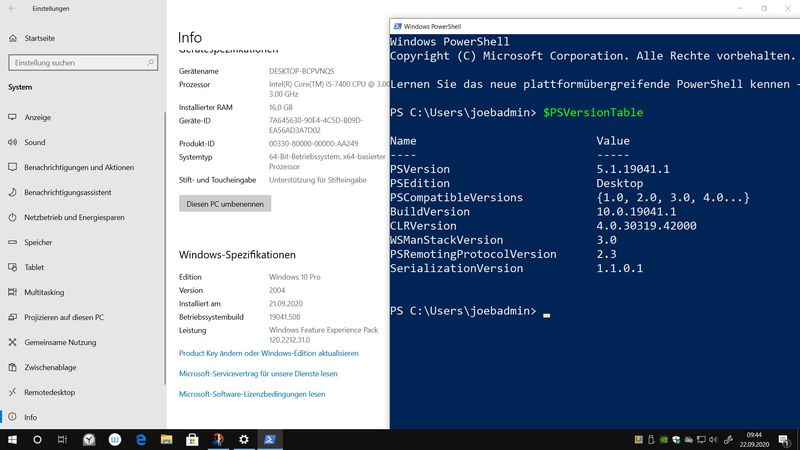Open Product Key ändern oder Windows-Edition aktualisieren link
Image resolution: width=800 pixels, height=450 pixels.
pos(268,353)
